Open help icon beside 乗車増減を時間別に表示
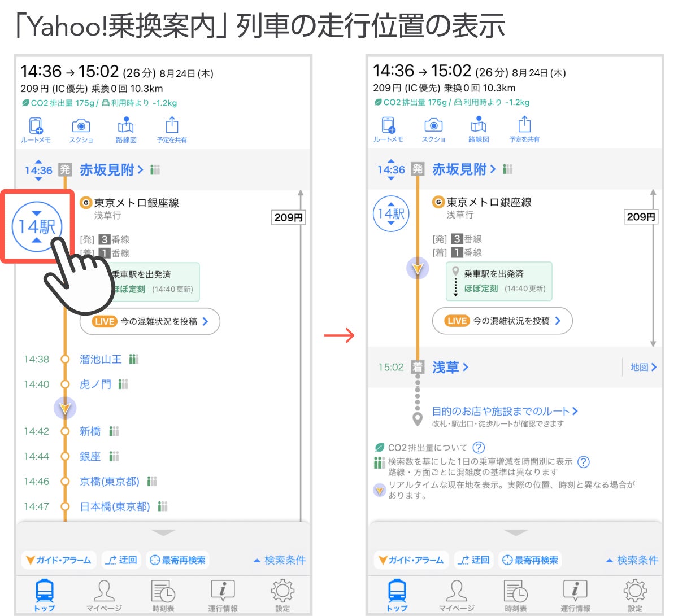Image resolution: width=678 pixels, height=616 pixels. [584, 462]
